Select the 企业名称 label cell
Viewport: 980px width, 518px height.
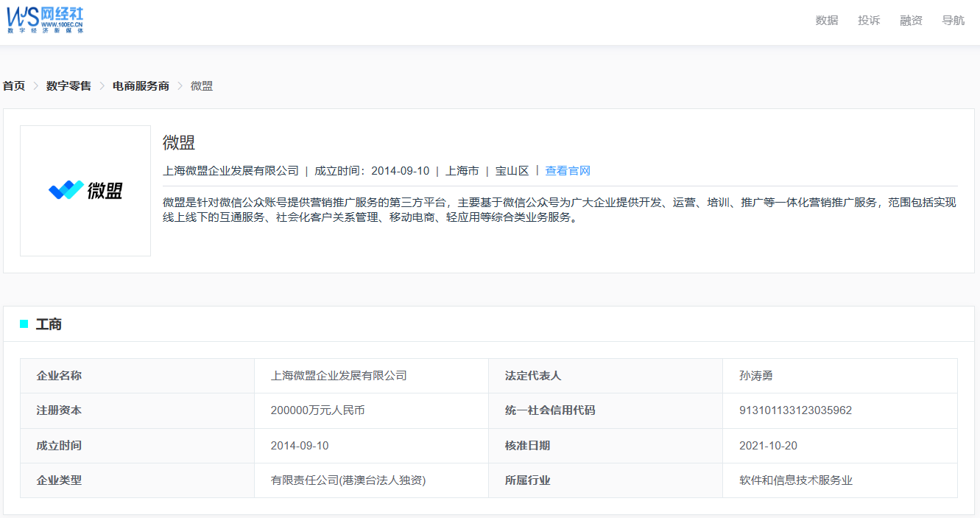point(137,376)
